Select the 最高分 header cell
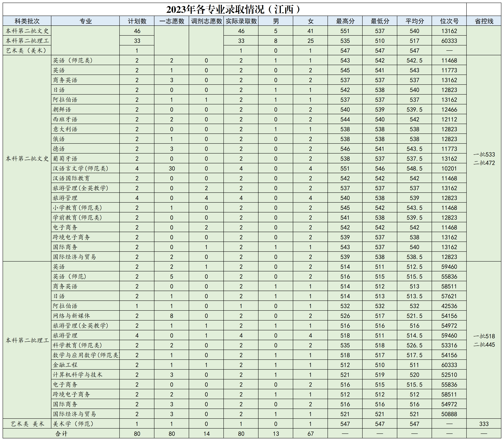This screenshot has height=441, width=504. point(345,21)
